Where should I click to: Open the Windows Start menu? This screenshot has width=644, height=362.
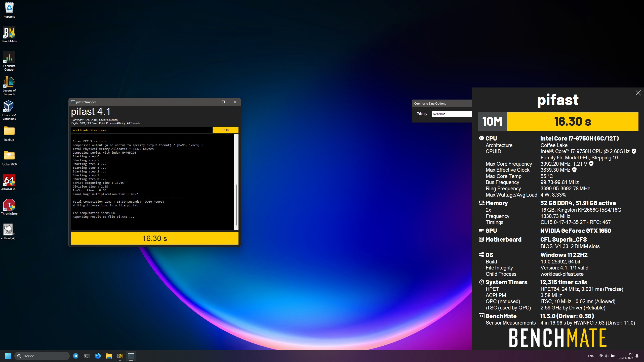(x=8, y=356)
